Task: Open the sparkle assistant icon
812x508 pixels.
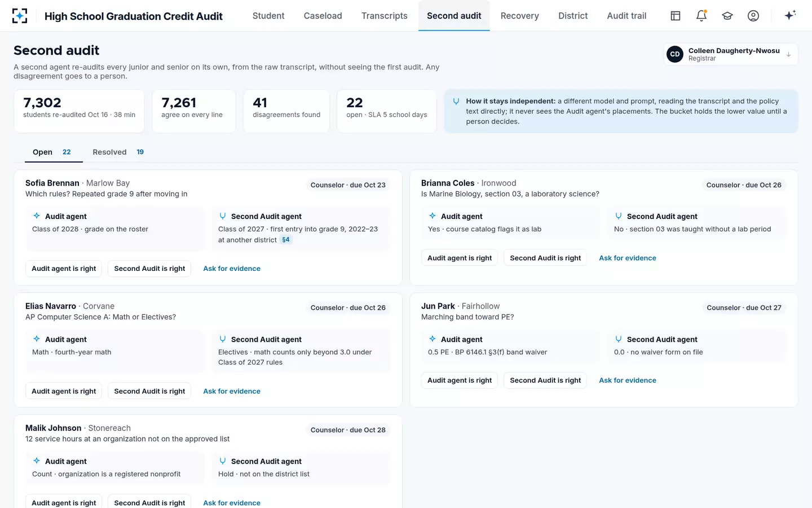Action: point(790,15)
